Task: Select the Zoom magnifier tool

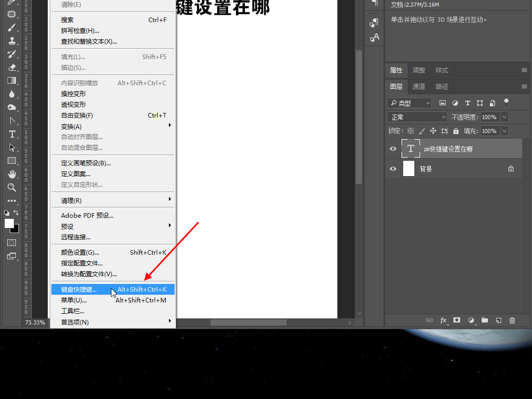Action: click(x=11, y=187)
